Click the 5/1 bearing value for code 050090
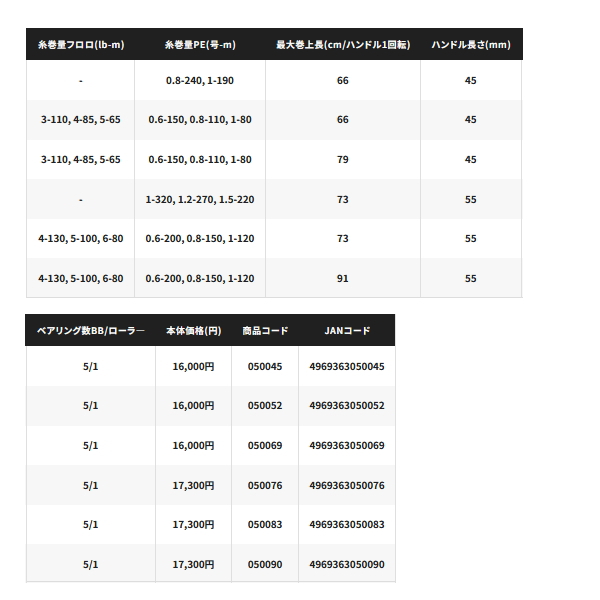The image size is (600, 600). [x=91, y=564]
